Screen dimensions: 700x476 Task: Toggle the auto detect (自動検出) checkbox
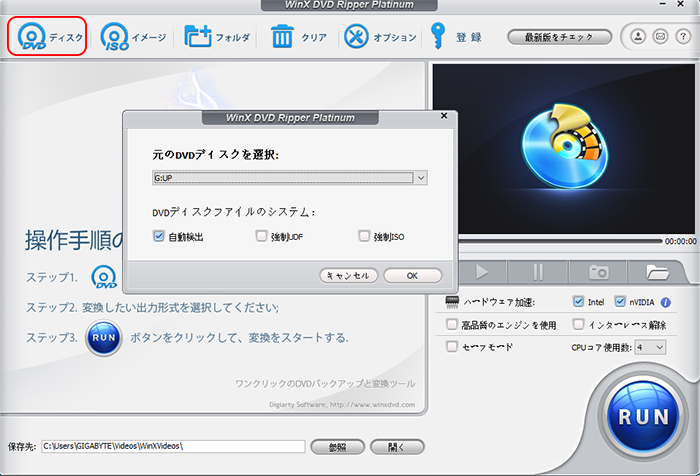[x=158, y=236]
